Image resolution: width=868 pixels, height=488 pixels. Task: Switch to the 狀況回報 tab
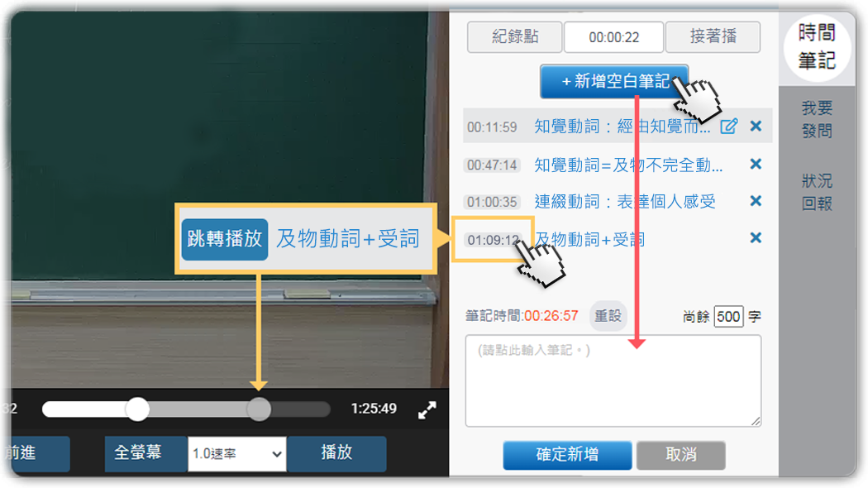click(817, 192)
